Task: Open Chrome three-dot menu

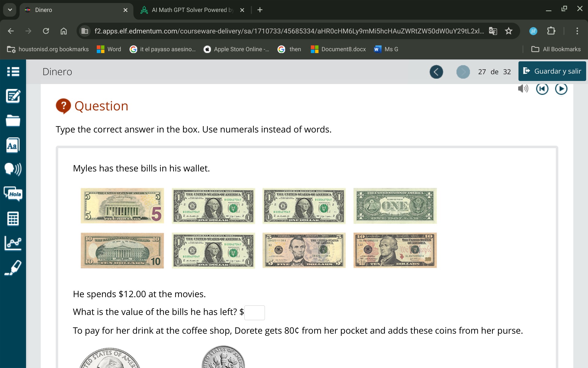Action: coord(577,31)
